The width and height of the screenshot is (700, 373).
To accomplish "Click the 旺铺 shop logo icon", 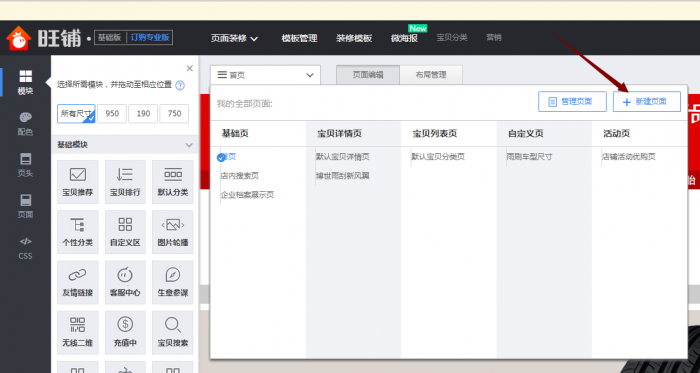I will tap(18, 38).
